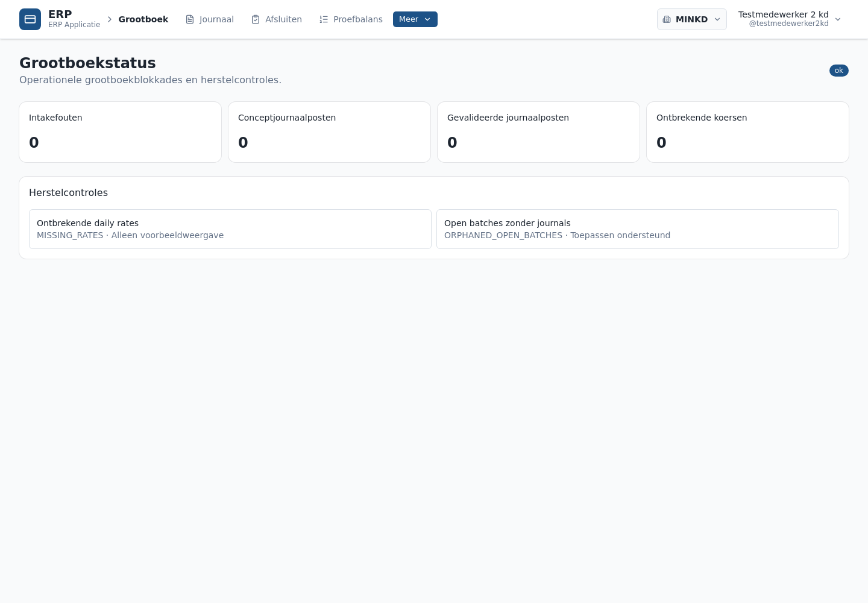Open the Afsluiten section
868x603 pixels.
coord(277,19)
